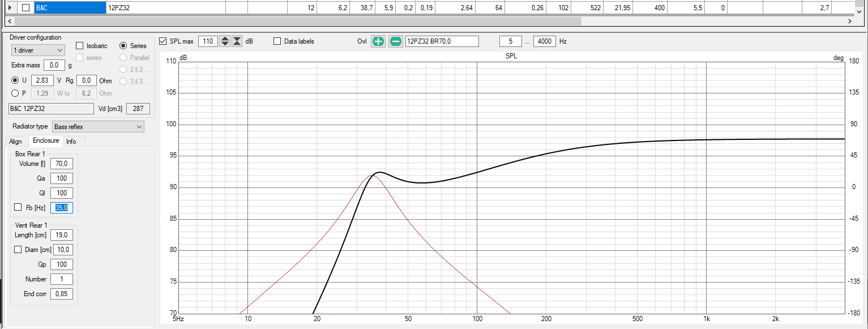
Task: Switch to the Align tab
Action: (15, 141)
